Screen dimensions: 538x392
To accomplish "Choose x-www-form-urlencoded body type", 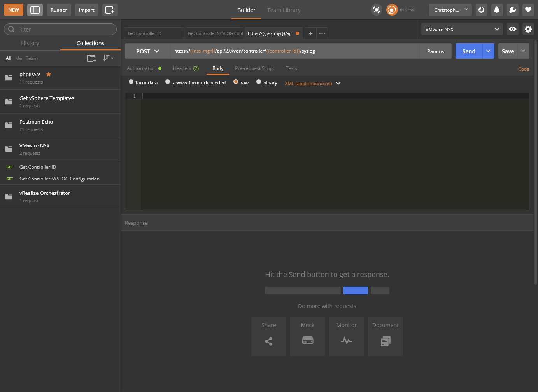I will point(168,82).
